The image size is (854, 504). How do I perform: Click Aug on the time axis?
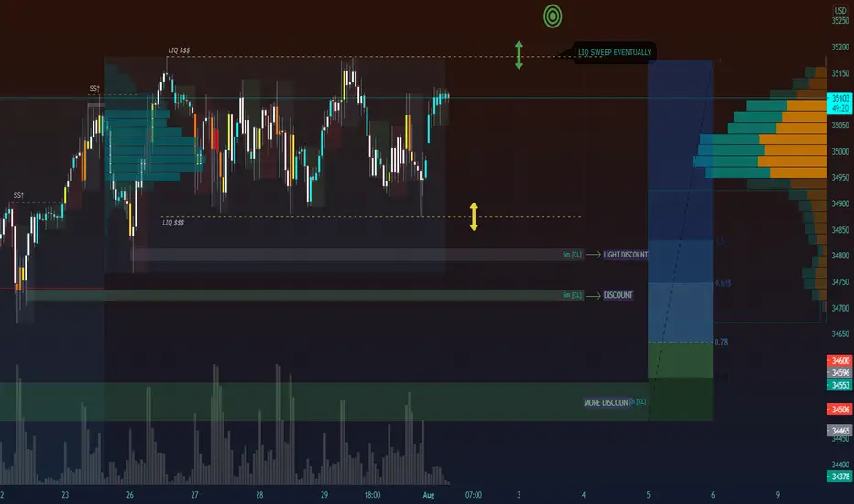(429, 495)
